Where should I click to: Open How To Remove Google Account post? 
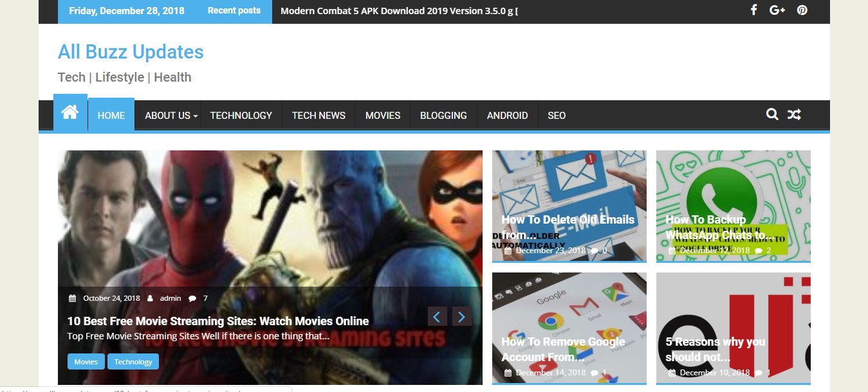(x=564, y=349)
